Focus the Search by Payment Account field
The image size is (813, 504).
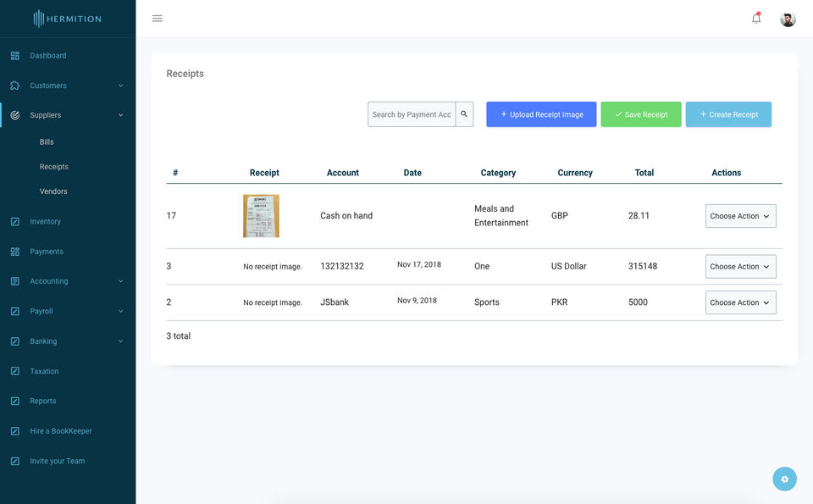pos(412,114)
